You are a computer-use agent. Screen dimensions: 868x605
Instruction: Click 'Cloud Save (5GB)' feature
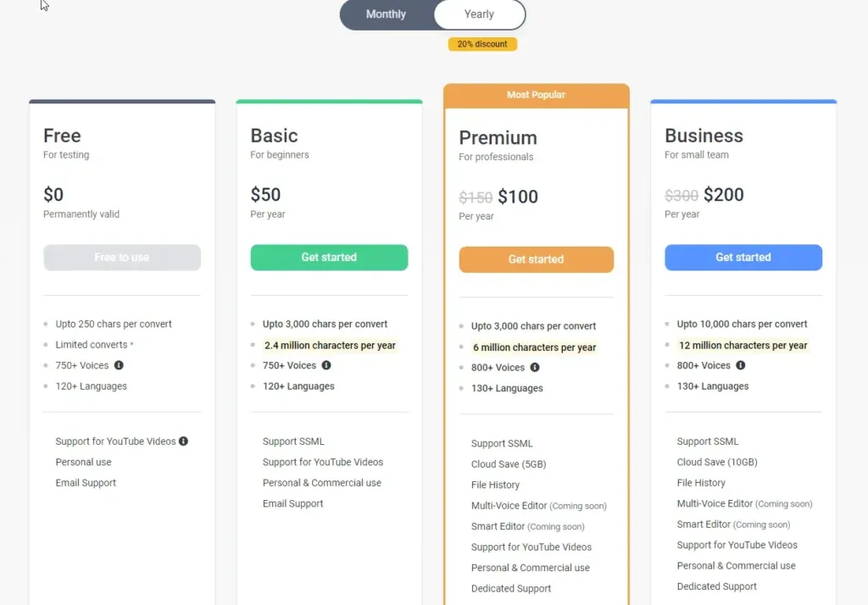coord(509,464)
